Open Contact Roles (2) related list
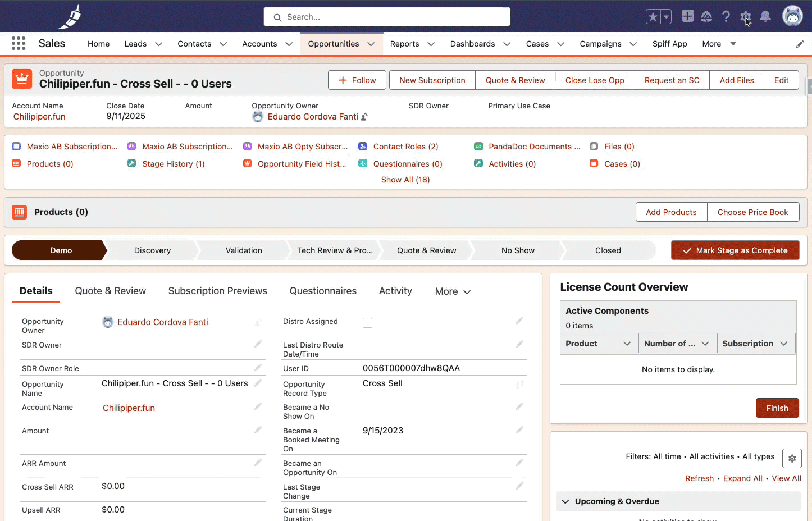The width and height of the screenshot is (812, 521). coord(405,147)
